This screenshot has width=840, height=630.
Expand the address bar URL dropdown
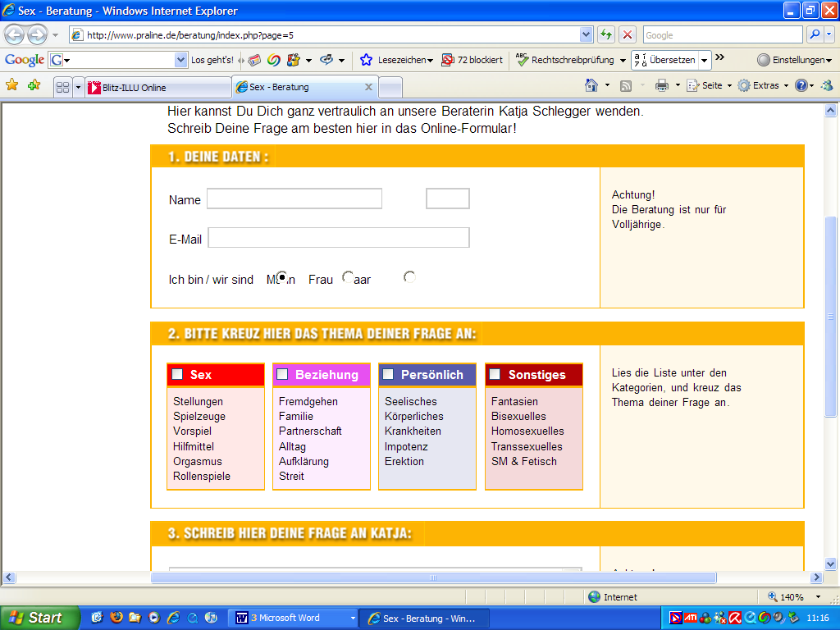coord(586,35)
